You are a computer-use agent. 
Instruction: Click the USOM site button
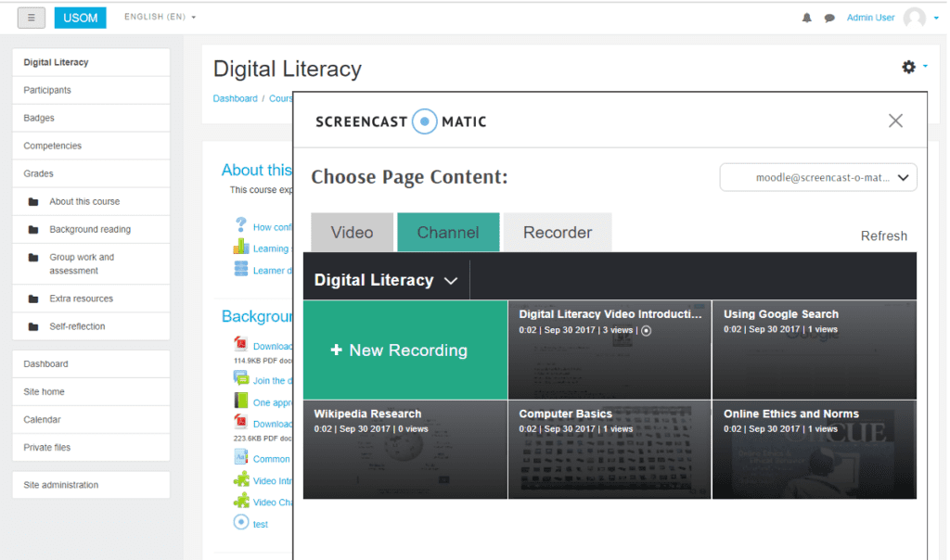click(80, 18)
